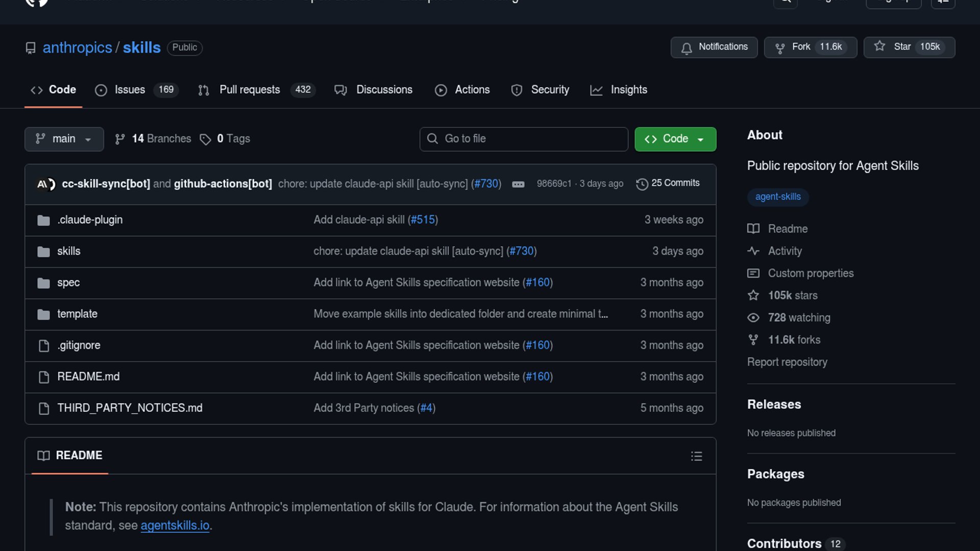This screenshot has width=980, height=551.
Task: Switch to the Issues tab
Action: click(130, 90)
